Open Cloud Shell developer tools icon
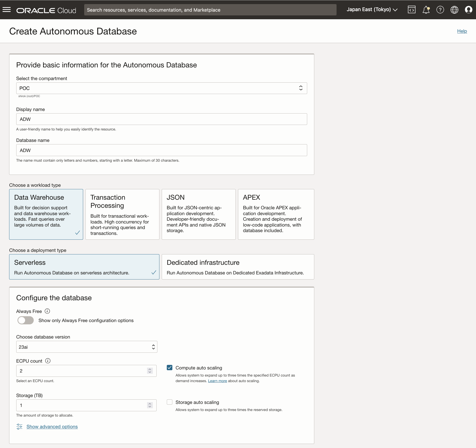 (411, 10)
